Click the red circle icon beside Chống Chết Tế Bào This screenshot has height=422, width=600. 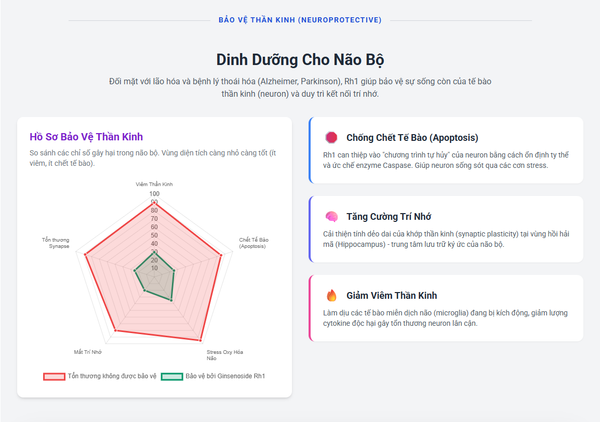331,137
